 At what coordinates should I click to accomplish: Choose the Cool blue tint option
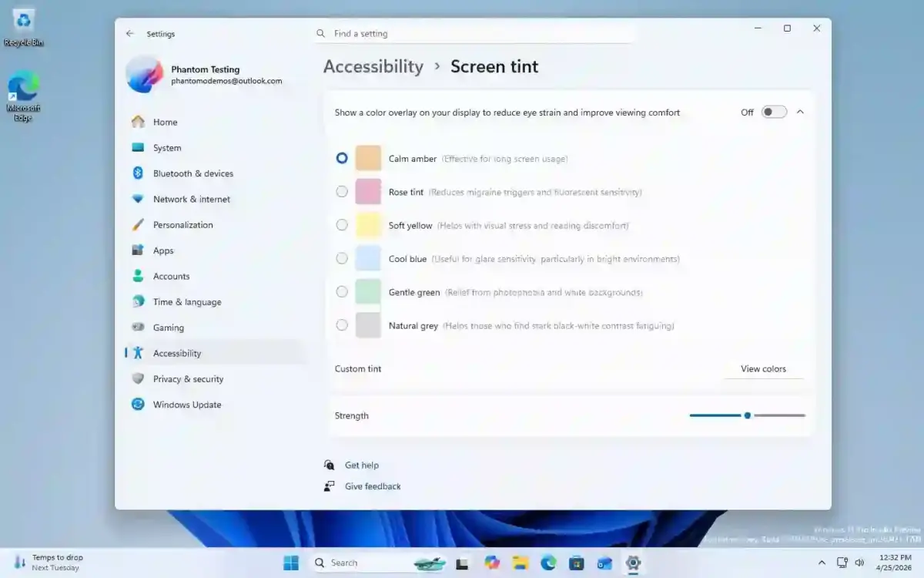(x=341, y=258)
